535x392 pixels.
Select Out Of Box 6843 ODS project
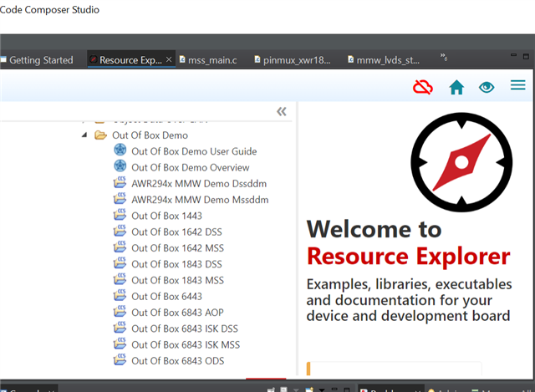click(x=178, y=360)
